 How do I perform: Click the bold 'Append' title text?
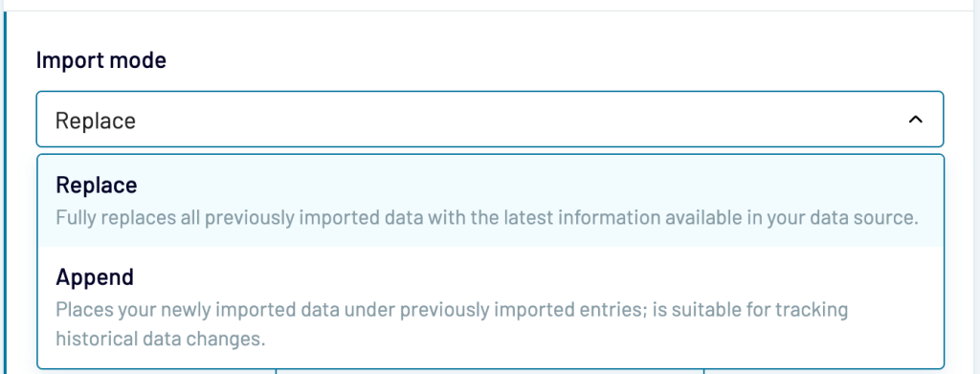pos(95,277)
